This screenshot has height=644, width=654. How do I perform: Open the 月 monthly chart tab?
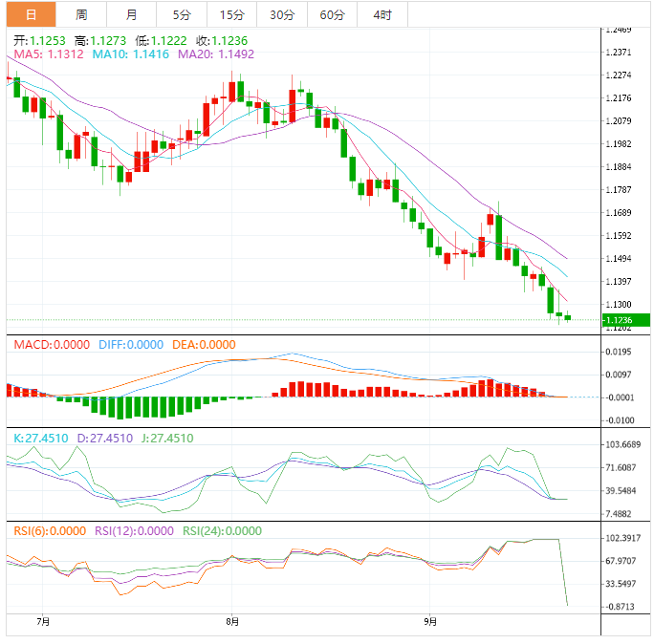(131, 14)
